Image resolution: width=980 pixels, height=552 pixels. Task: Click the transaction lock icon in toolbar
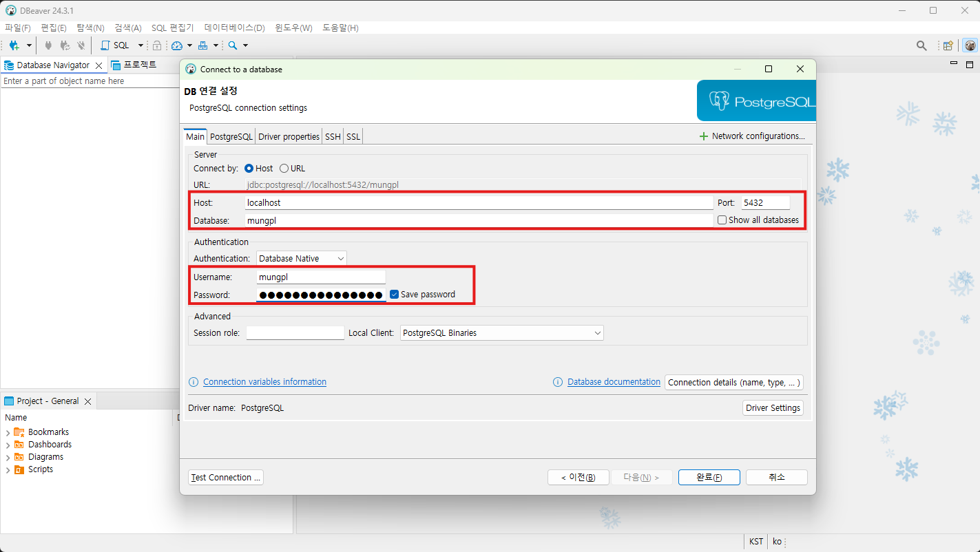pos(157,45)
